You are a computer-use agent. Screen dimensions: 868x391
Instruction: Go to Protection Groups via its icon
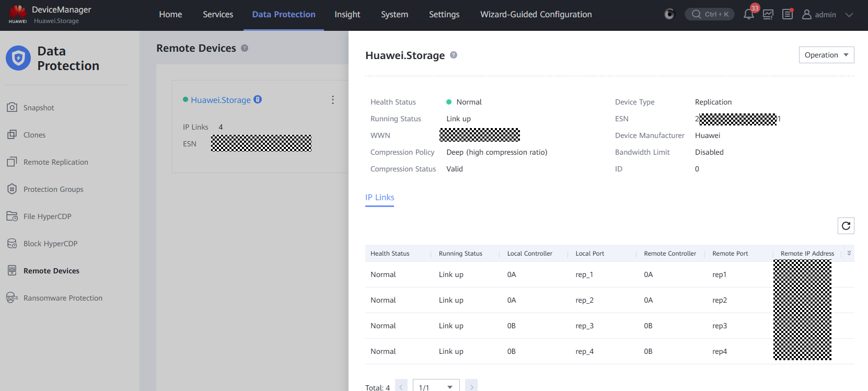(12, 189)
